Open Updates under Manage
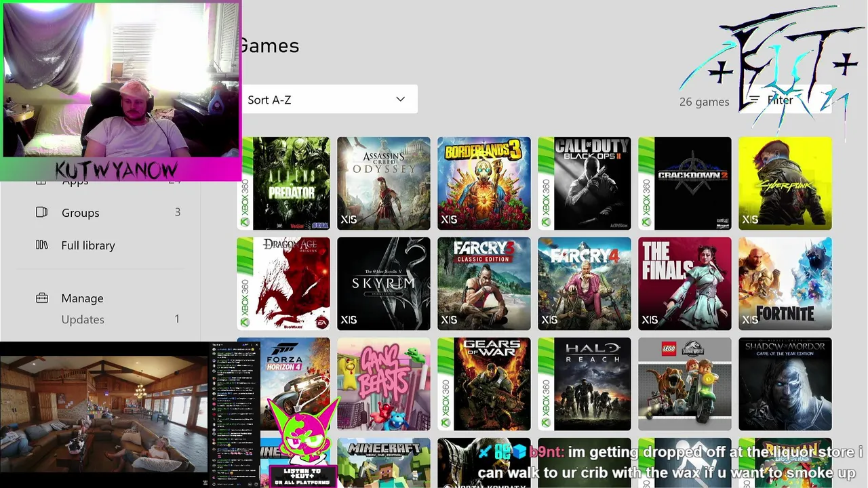This screenshot has height=488, width=868. pyautogui.click(x=83, y=319)
